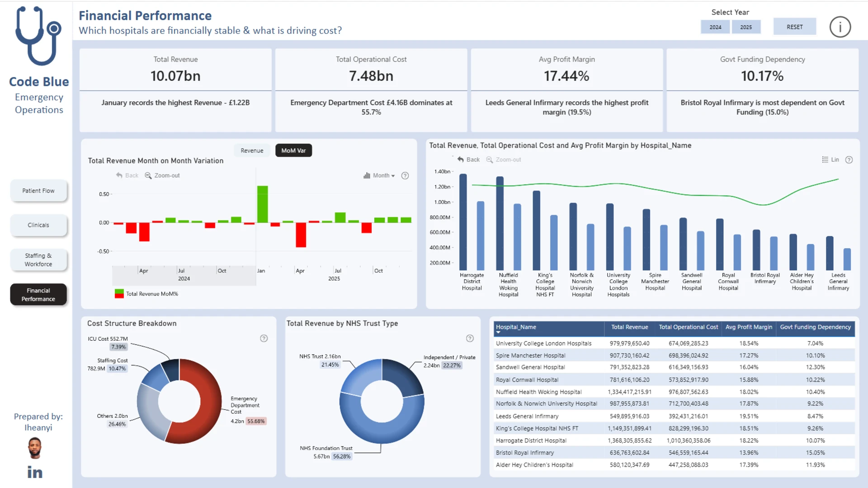Viewport: 868px width, 488px height.
Task: Select Alder Hey Children's Hospital table row
Action: 674,465
